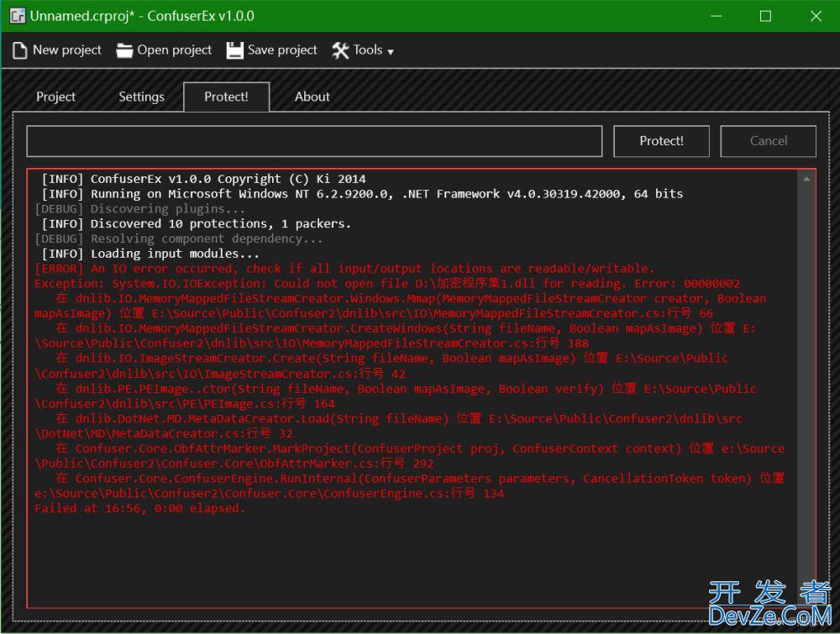Click the 'Loading input modules...' log line
Image resolution: width=840 pixels, height=634 pixels.
coord(174,254)
